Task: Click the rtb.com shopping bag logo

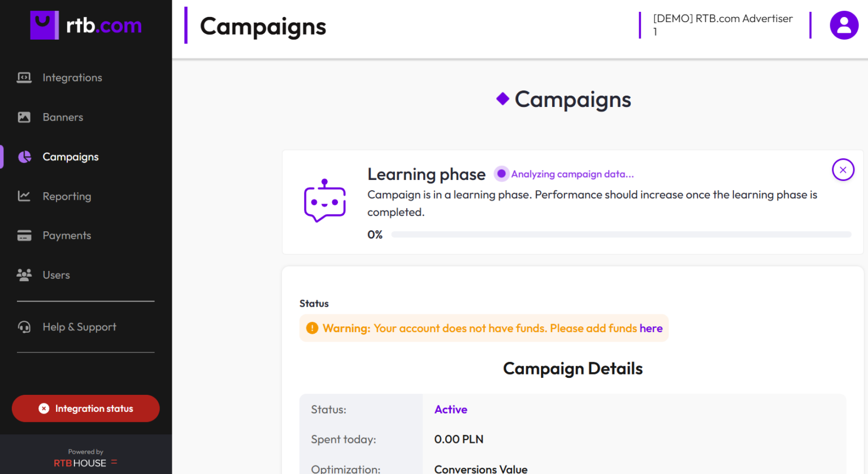Action: point(44,25)
